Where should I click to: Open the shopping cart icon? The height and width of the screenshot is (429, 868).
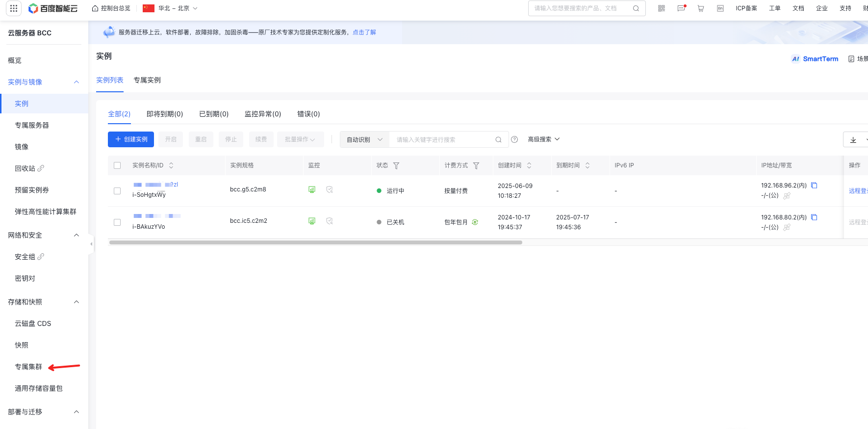(x=701, y=8)
